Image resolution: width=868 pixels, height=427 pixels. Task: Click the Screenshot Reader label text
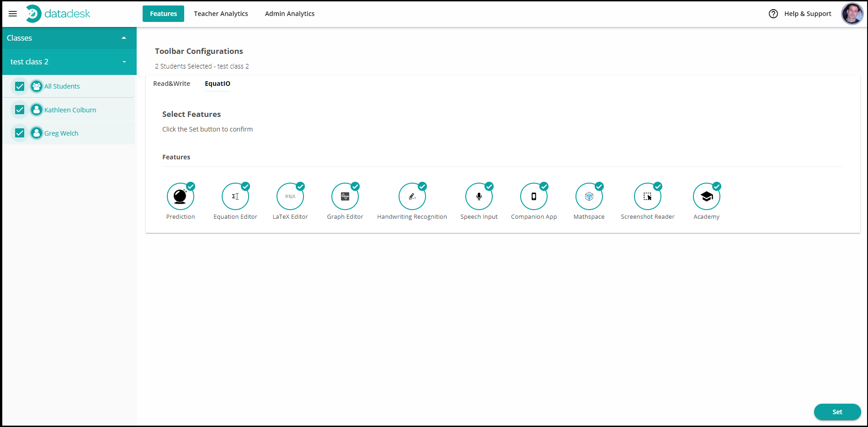pyautogui.click(x=648, y=217)
